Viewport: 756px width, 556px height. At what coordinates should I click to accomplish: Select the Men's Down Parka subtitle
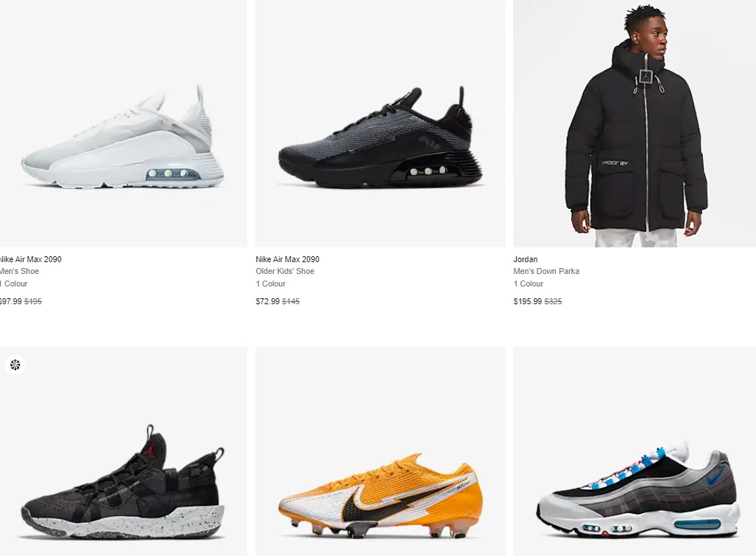(x=546, y=271)
